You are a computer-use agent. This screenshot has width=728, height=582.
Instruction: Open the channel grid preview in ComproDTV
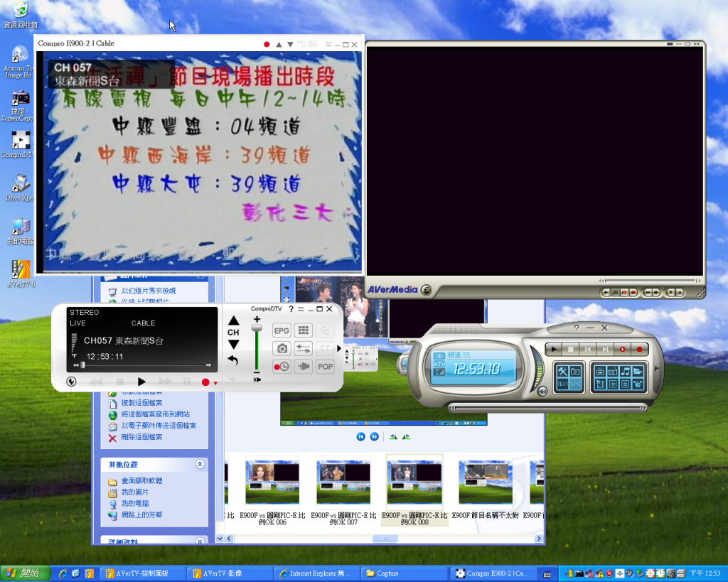[303, 330]
